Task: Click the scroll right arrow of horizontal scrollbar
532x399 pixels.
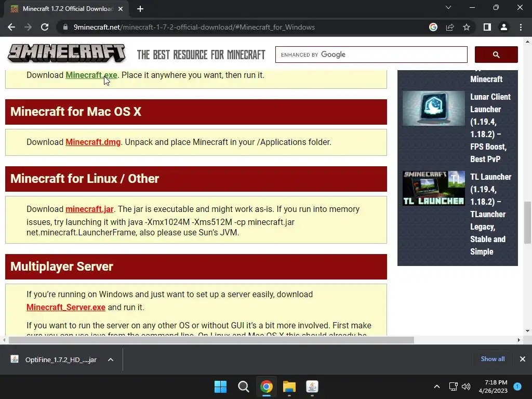Action: 518,340
